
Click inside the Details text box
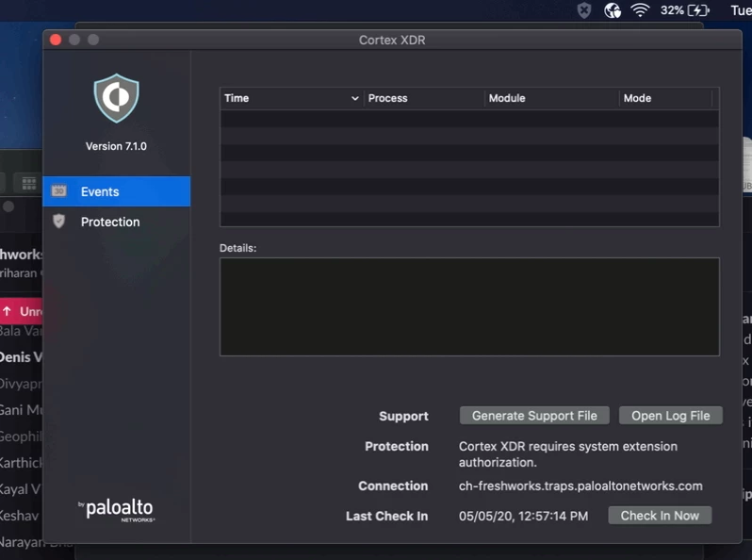click(x=469, y=307)
